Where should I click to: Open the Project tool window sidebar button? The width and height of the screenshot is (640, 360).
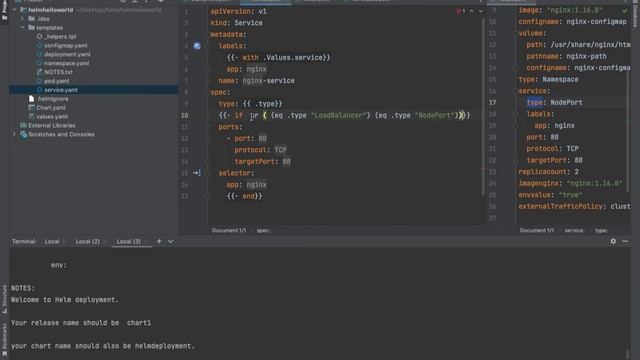pyautogui.click(x=4, y=10)
